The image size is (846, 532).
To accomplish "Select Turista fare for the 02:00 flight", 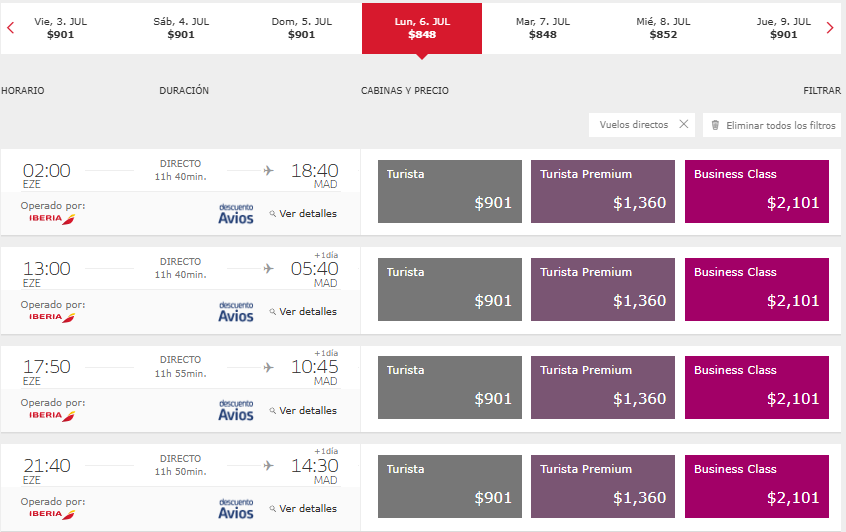I will 450,192.
